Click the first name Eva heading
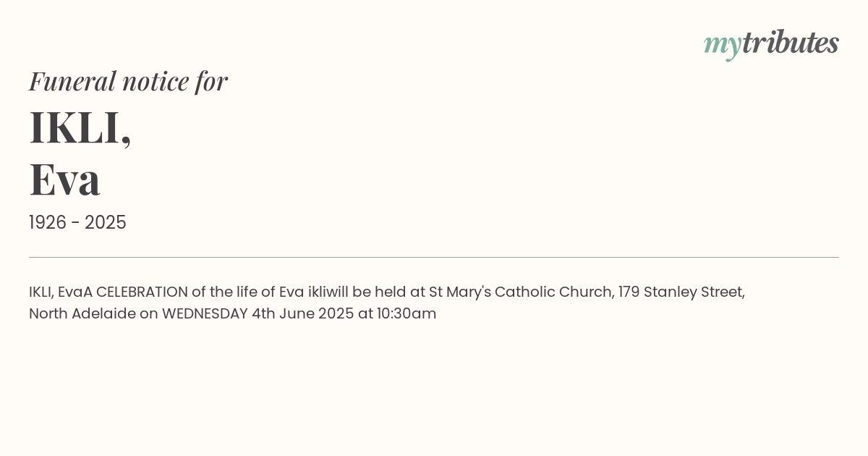Image resolution: width=868 pixels, height=456 pixels. tap(64, 180)
